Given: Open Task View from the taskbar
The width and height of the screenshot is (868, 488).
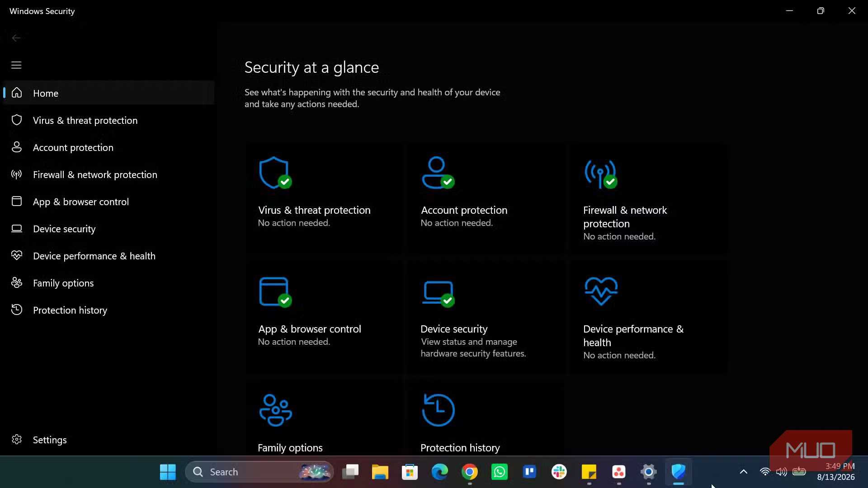Looking at the screenshot, I should [x=350, y=472].
